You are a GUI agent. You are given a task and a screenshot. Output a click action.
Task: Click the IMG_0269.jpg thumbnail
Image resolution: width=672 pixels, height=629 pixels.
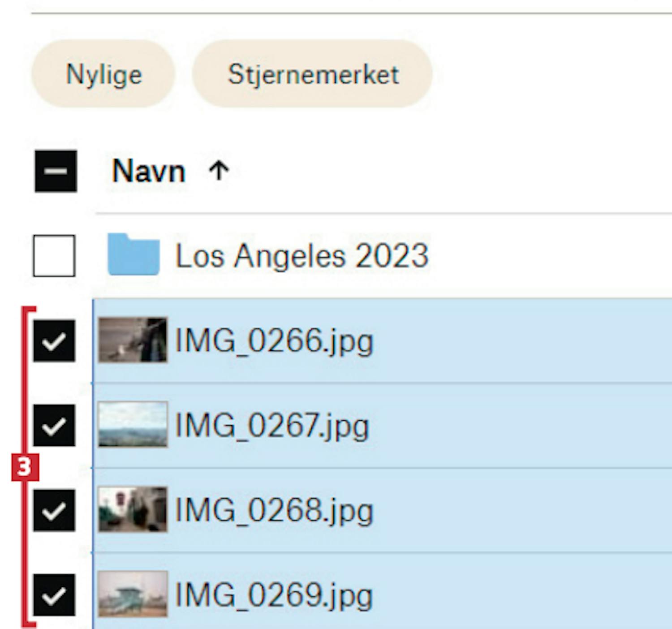(133, 594)
